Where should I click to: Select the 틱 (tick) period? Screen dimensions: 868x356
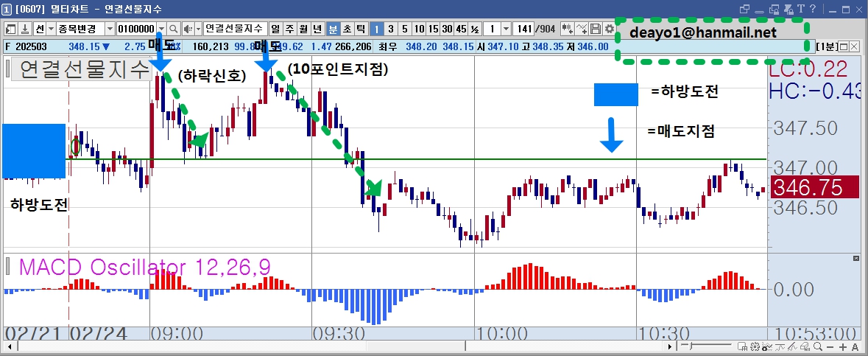[x=360, y=29]
